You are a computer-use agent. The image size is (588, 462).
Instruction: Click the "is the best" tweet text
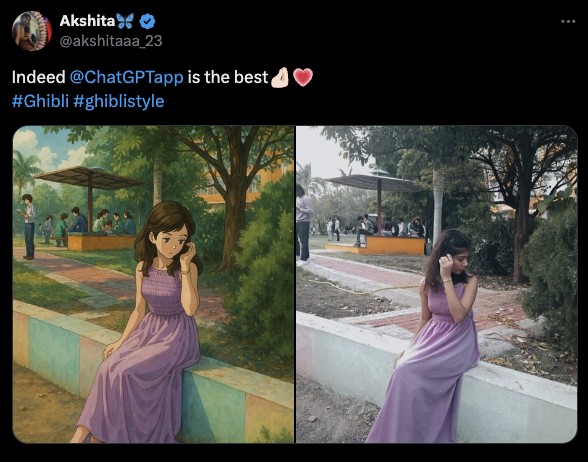tap(228, 77)
